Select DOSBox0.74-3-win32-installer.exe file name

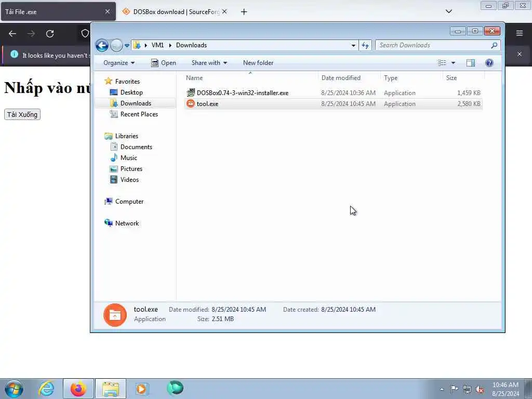(x=243, y=93)
